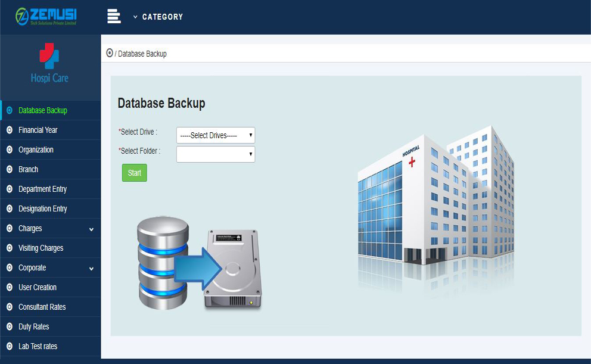Expand the Corporate submenu arrow

pos(91,268)
